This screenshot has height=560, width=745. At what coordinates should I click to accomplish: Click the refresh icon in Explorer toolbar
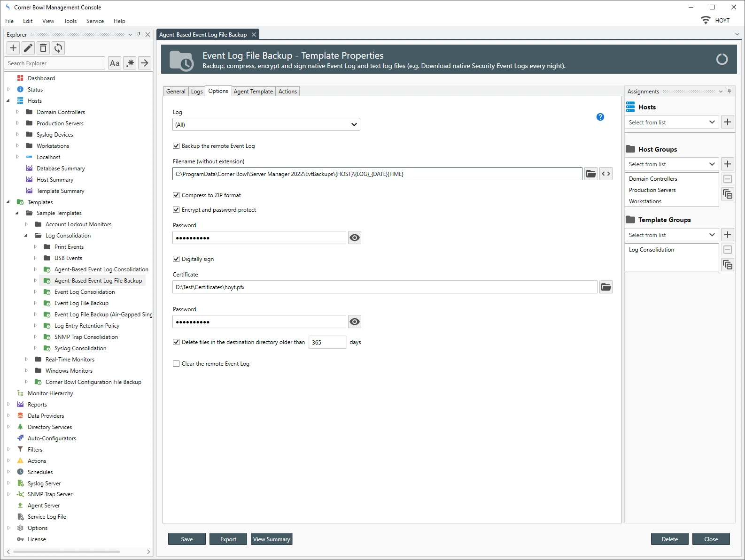coord(58,48)
